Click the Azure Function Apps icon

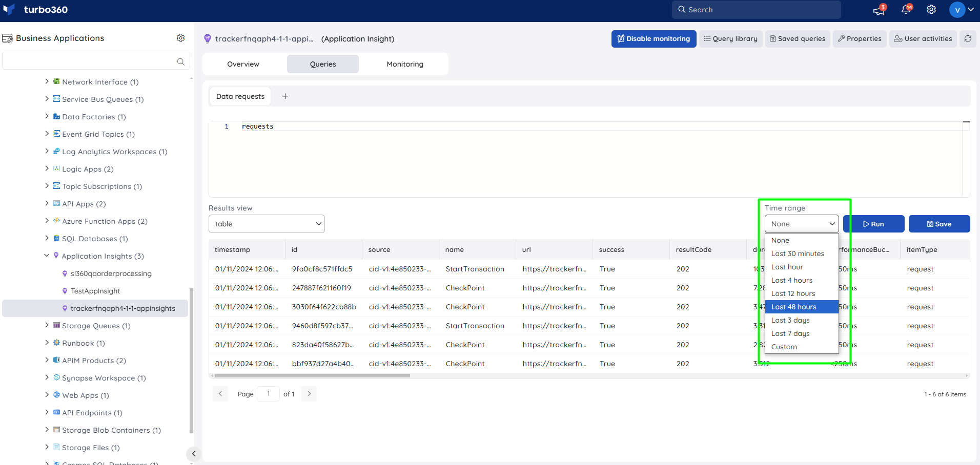(x=56, y=221)
